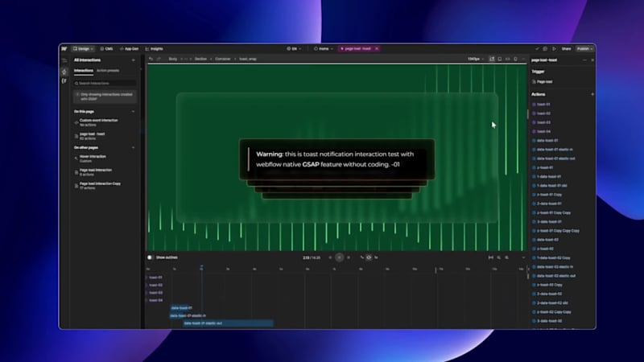Viewport: 644px width, 362px height.
Task: Switch to the CMS tab
Action: pos(107,49)
